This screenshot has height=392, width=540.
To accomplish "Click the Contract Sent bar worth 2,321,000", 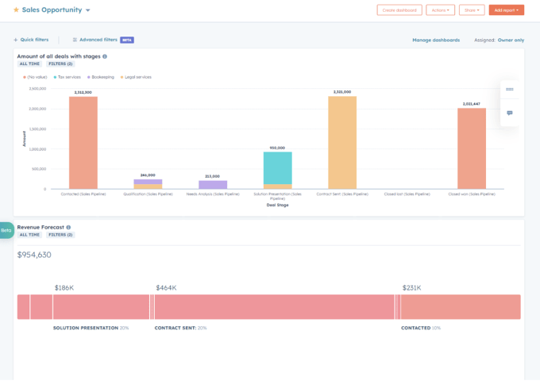I will tap(342, 143).
